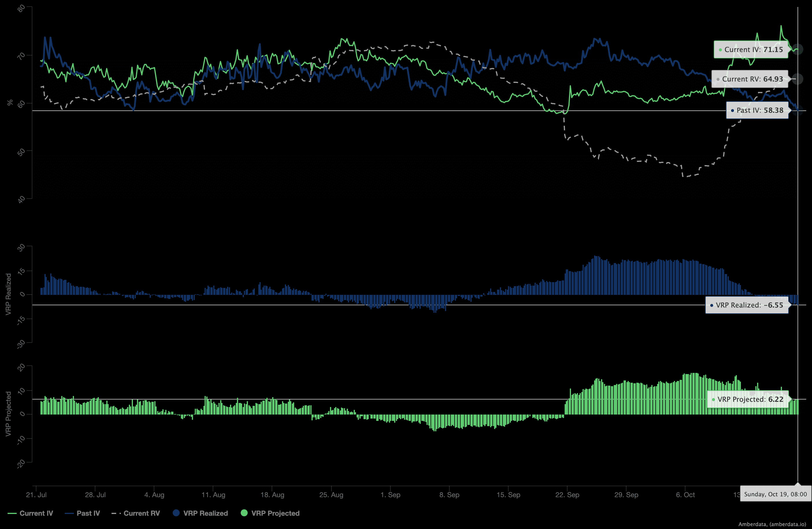The width and height of the screenshot is (812, 529).
Task: Toggle the Past IV series in legend
Action: click(x=88, y=513)
